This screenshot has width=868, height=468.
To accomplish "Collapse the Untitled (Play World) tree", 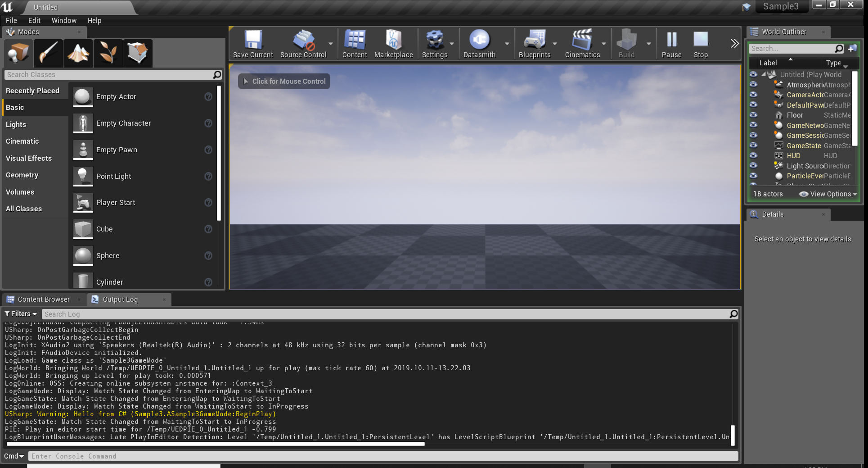I will point(764,75).
